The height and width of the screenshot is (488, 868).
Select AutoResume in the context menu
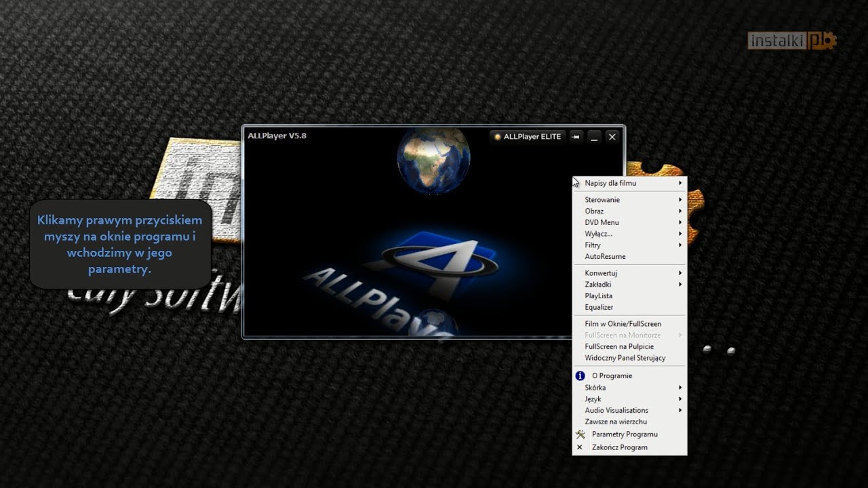pyautogui.click(x=629, y=256)
